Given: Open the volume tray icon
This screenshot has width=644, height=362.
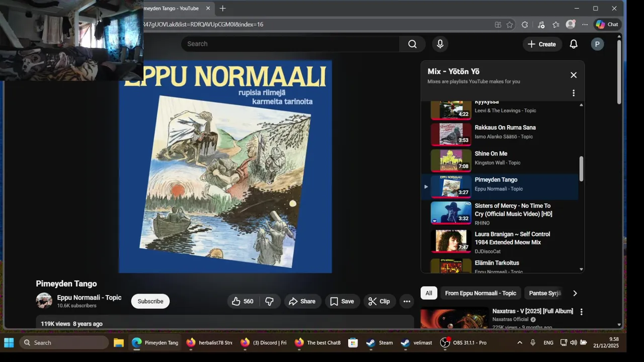Looking at the screenshot, I should point(574,343).
